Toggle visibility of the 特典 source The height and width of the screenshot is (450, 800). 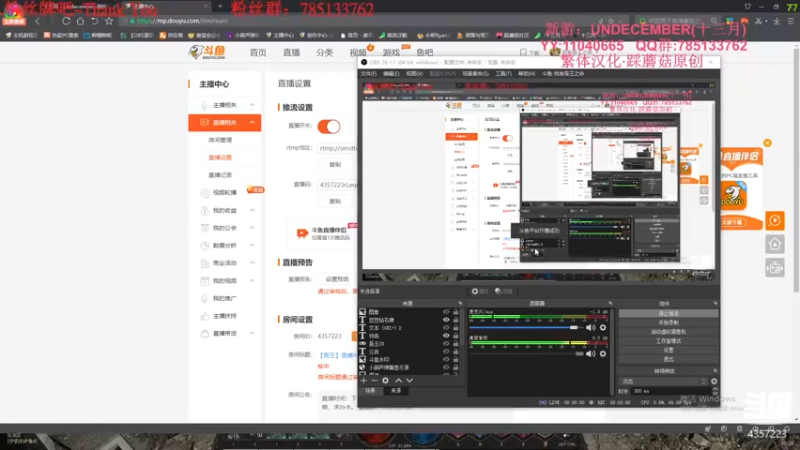[446, 336]
